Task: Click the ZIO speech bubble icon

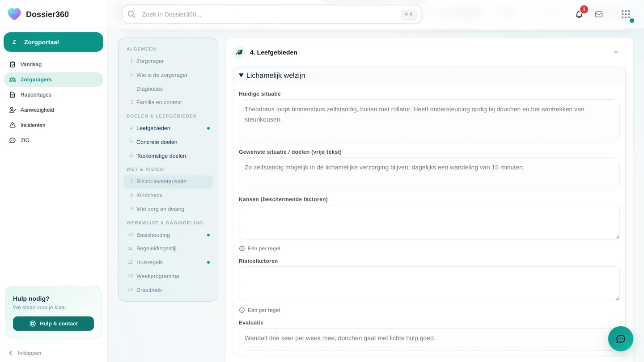Action: click(x=13, y=140)
